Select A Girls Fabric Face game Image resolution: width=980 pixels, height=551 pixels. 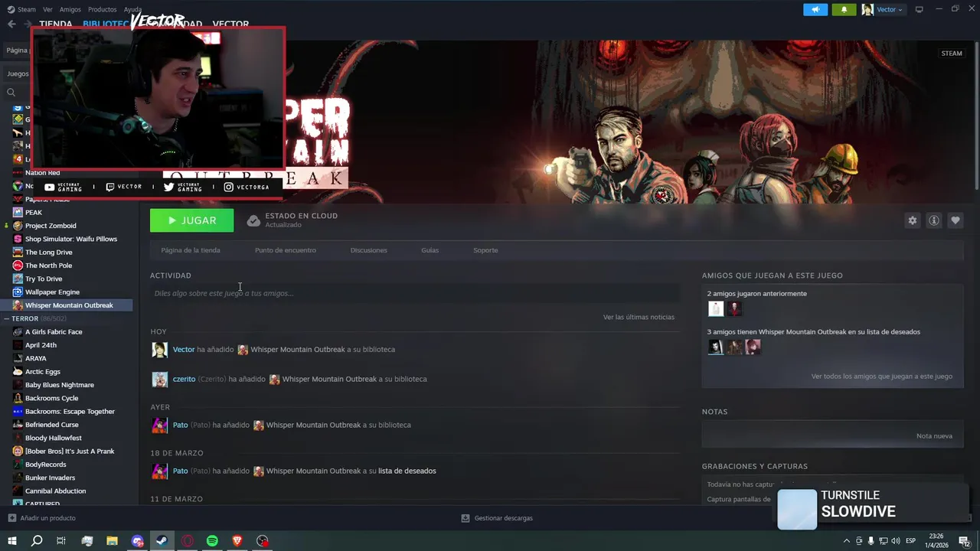54,332
